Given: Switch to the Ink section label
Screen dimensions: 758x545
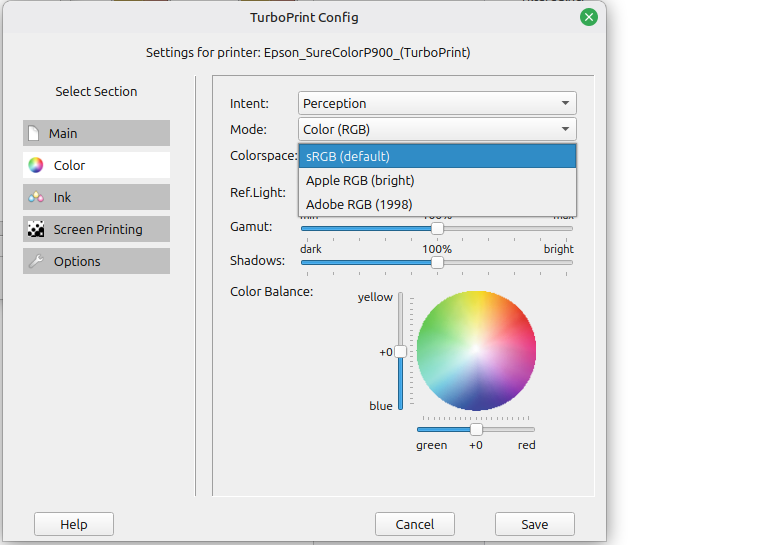Looking at the screenshot, I should point(62,197).
